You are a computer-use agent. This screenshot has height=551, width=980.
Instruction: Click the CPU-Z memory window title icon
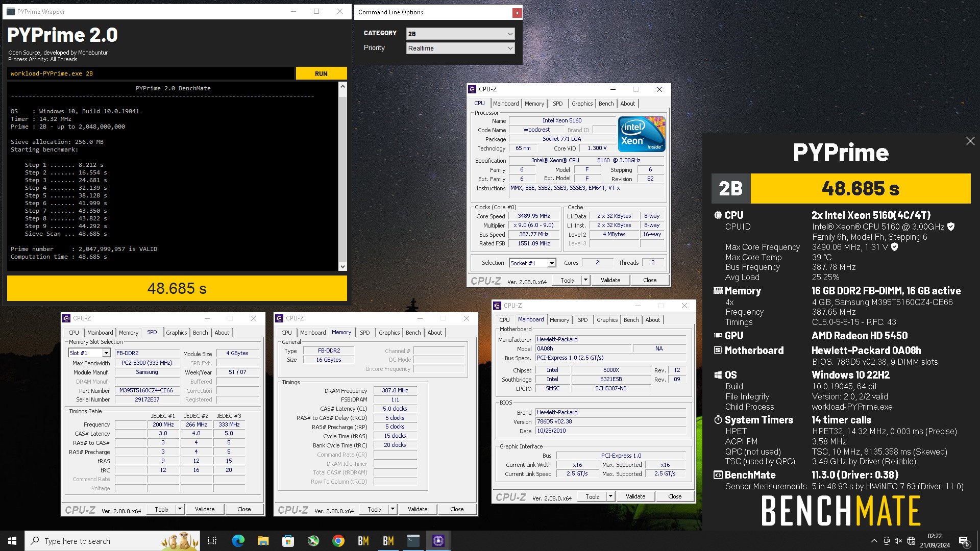[279, 318]
